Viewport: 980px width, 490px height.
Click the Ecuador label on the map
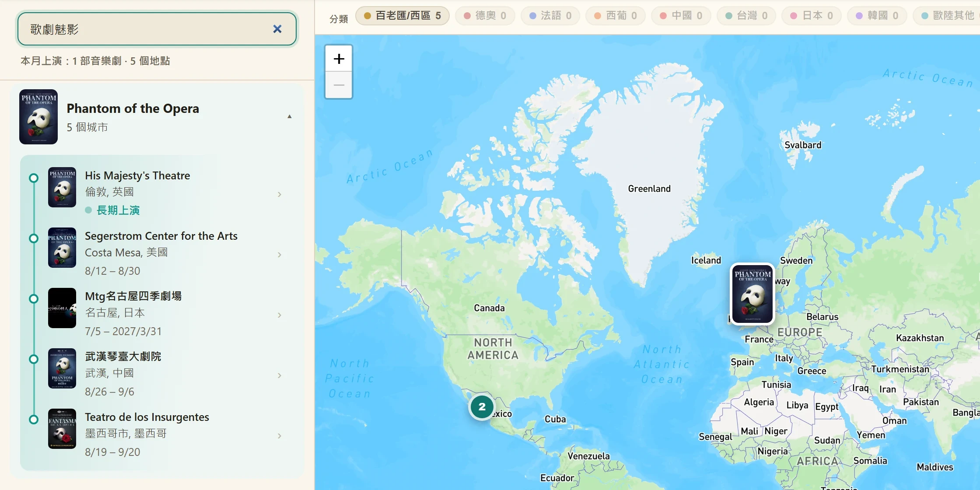click(x=557, y=478)
